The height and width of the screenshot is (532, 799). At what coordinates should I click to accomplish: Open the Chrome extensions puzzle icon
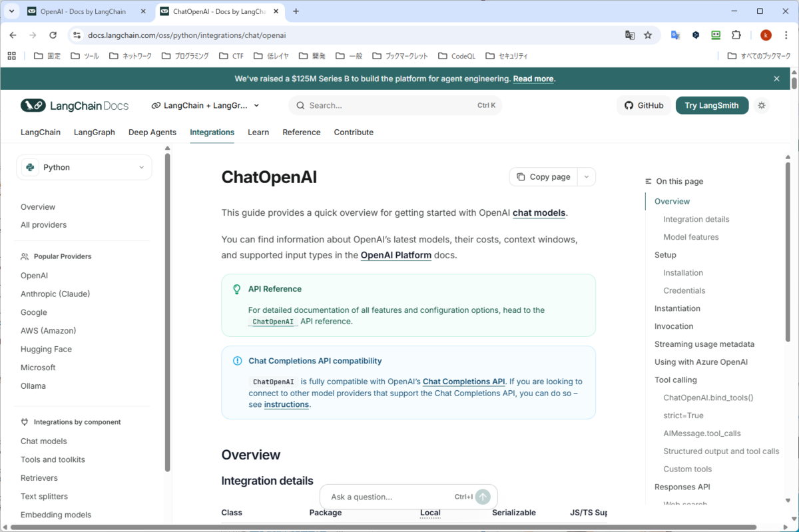coord(736,34)
